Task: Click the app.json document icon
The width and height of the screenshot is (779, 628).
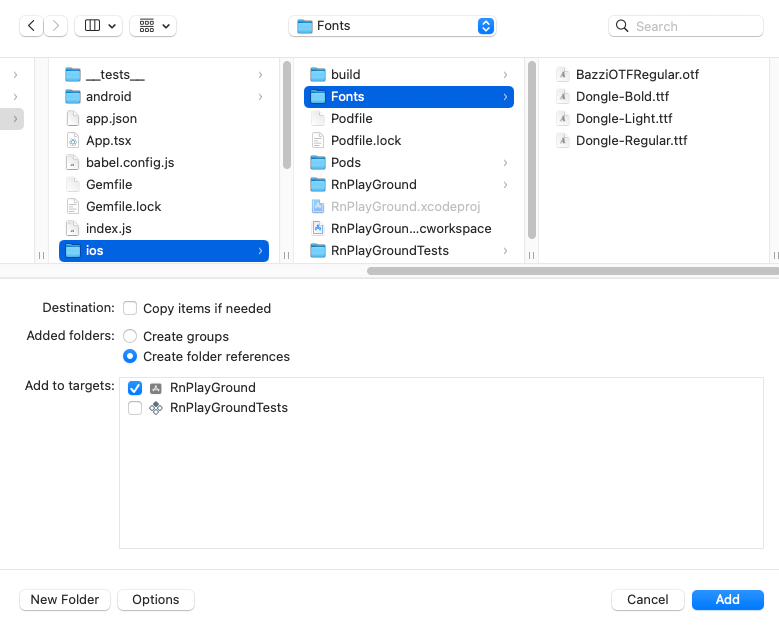Action: pos(73,118)
